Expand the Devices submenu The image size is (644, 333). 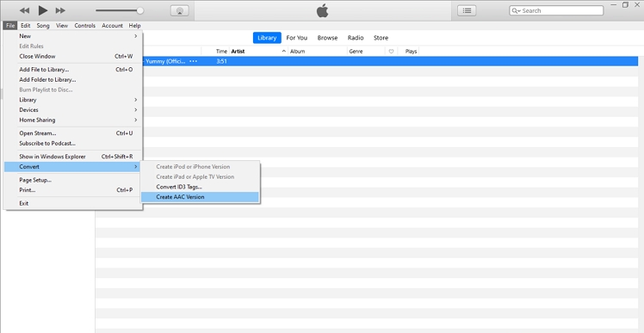point(78,110)
